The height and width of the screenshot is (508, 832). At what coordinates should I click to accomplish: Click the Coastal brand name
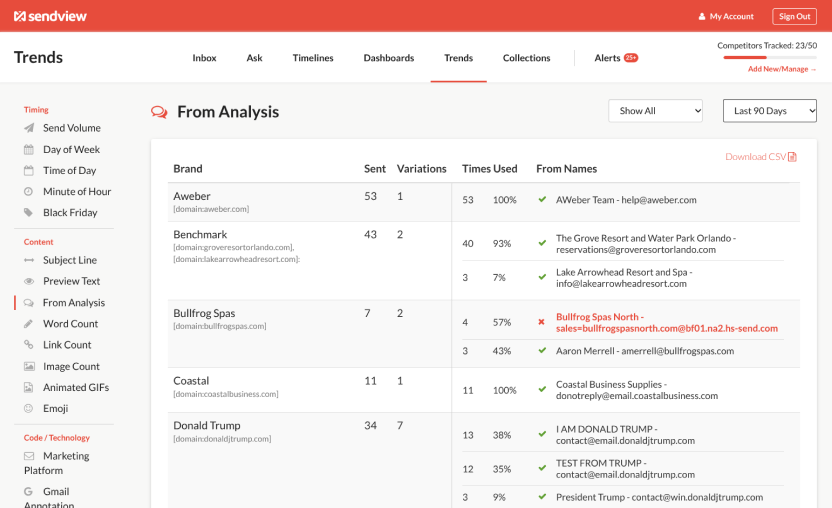(x=191, y=381)
